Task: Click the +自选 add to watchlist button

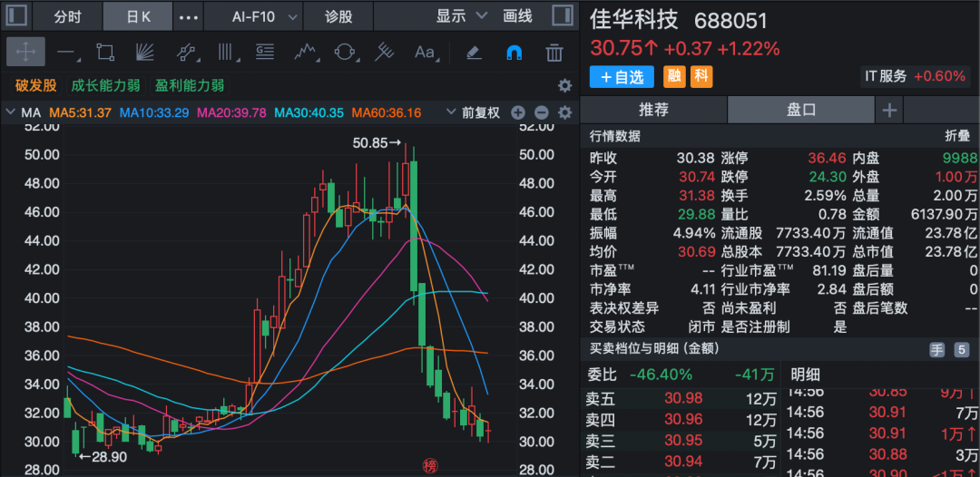Action: pyautogui.click(x=622, y=77)
